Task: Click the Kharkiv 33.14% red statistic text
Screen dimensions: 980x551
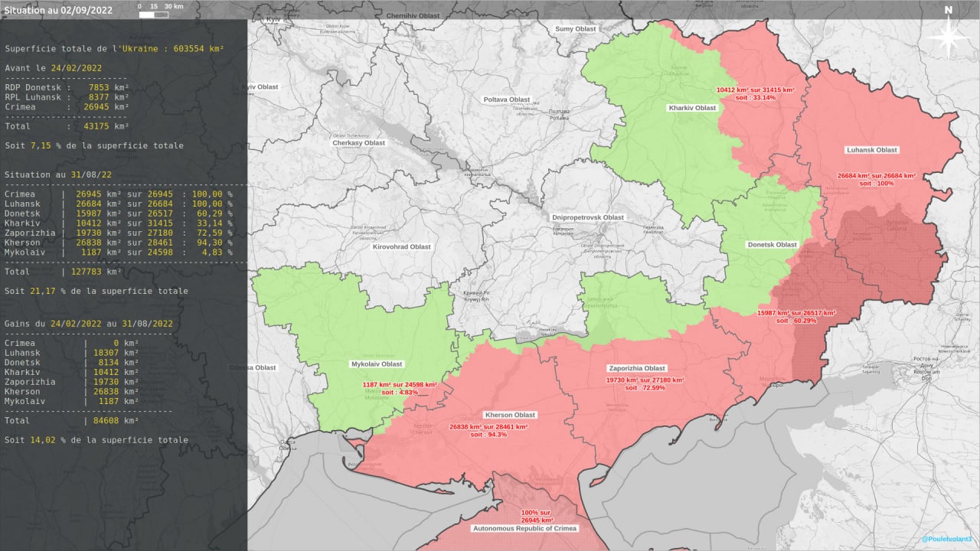Action: point(755,93)
